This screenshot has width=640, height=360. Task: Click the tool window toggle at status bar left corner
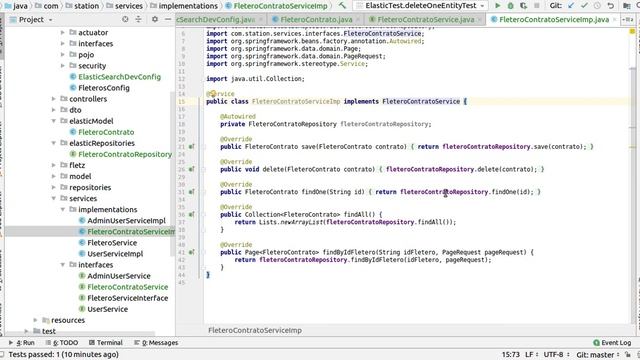pos(2,355)
